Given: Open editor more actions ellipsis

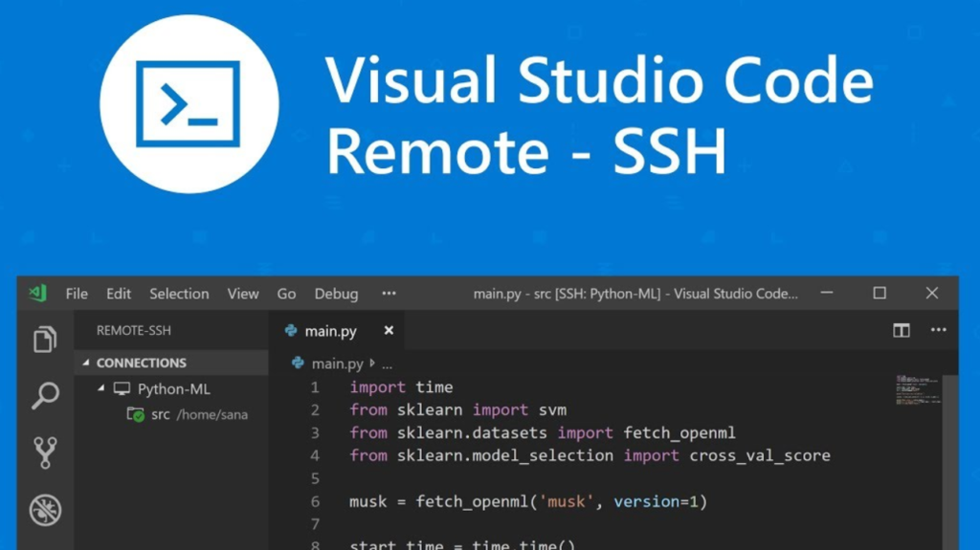Looking at the screenshot, I should click(938, 329).
